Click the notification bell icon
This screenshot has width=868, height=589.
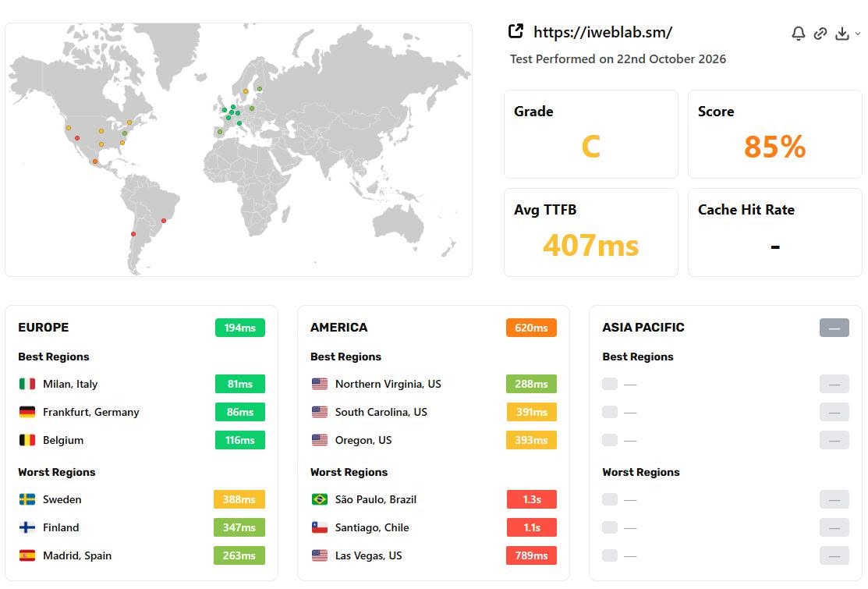[799, 34]
